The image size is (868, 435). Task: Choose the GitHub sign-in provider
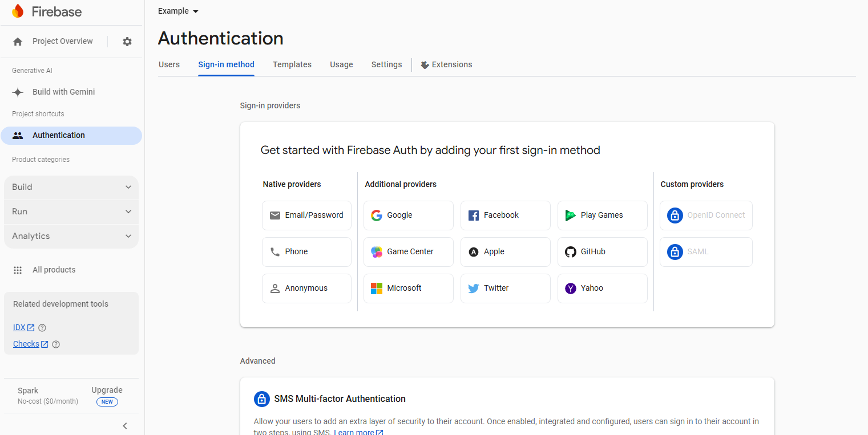tap(602, 252)
